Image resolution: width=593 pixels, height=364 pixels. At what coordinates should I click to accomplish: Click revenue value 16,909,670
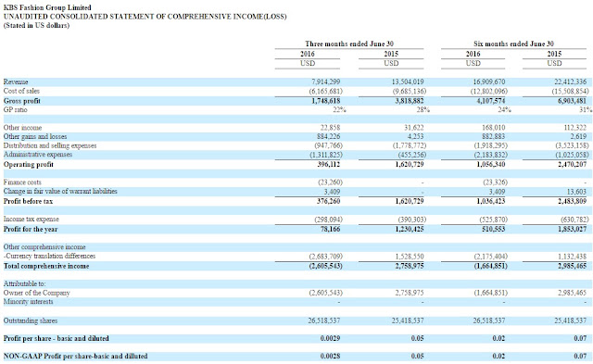coord(489,82)
